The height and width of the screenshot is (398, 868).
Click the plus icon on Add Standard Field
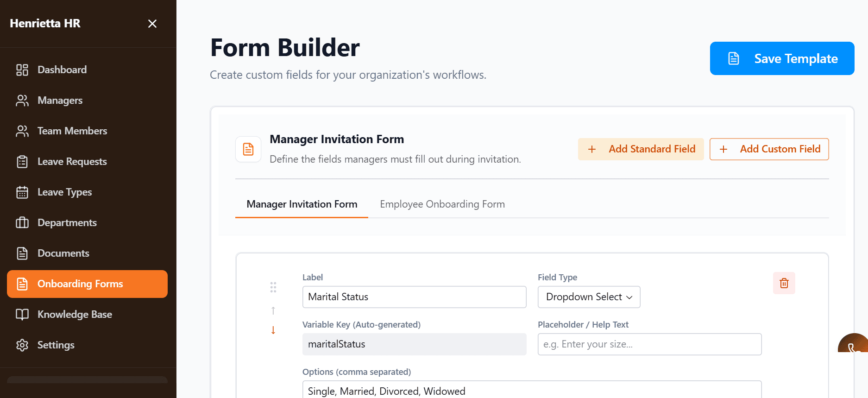pos(592,149)
